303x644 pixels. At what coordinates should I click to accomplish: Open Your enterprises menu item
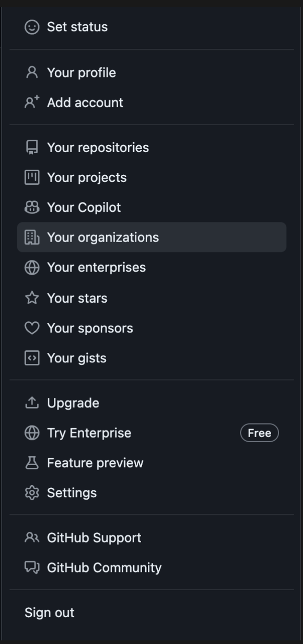(x=96, y=267)
